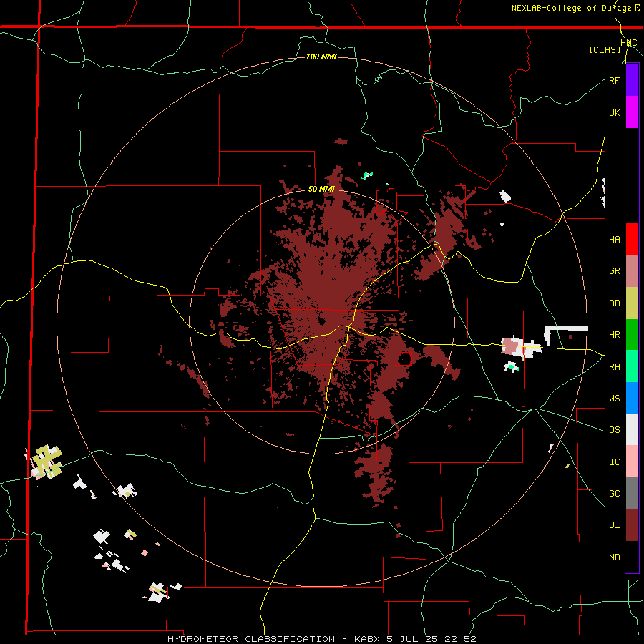Click the WS legend label
The width and height of the screenshot is (644, 644).
coord(614,399)
